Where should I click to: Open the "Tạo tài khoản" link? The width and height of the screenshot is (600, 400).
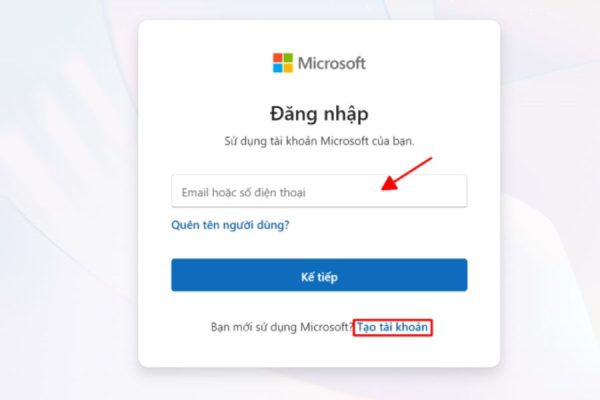point(392,327)
